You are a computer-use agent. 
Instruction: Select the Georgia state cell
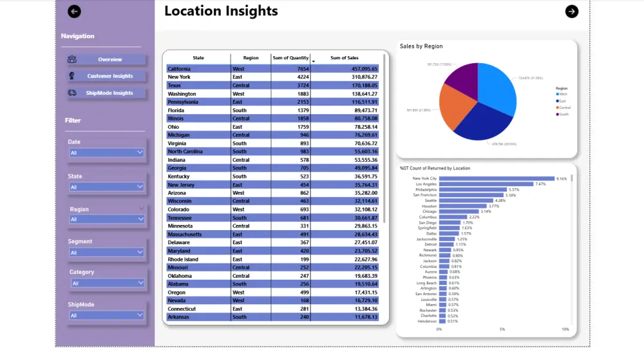coord(198,168)
